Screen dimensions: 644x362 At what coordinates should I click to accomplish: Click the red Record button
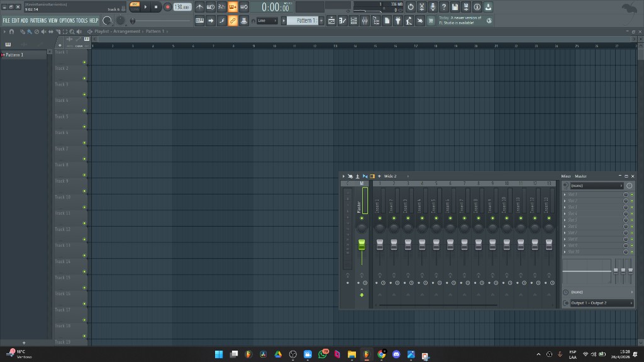[168, 7]
